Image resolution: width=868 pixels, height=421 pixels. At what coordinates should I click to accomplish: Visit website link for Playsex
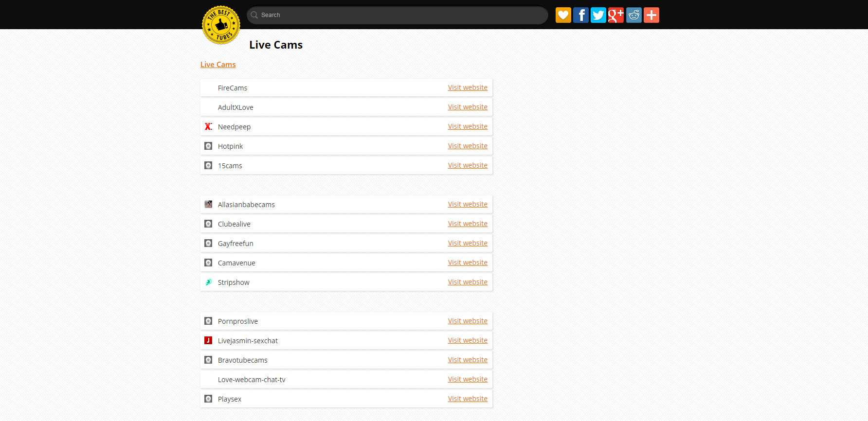(x=468, y=399)
